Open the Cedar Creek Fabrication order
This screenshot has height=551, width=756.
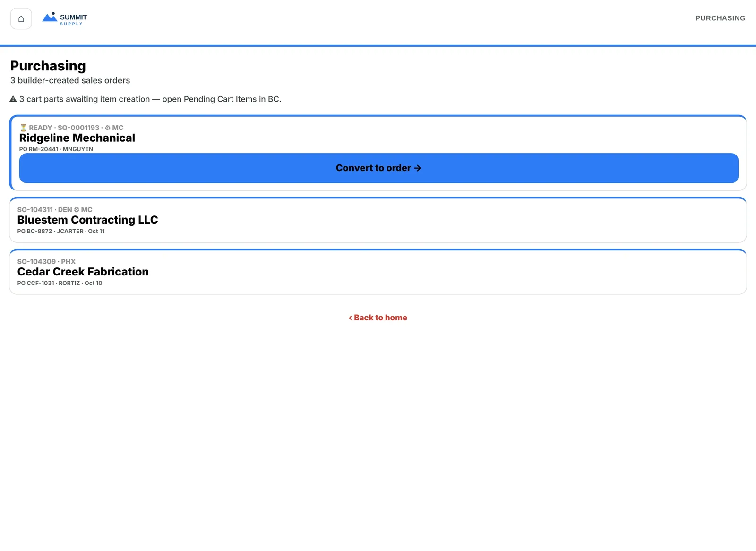378,272
